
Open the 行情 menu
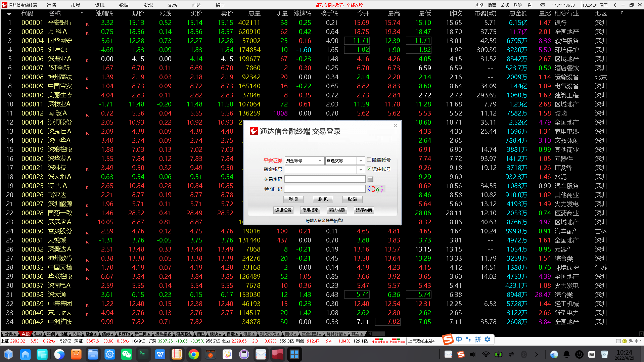click(51, 5)
